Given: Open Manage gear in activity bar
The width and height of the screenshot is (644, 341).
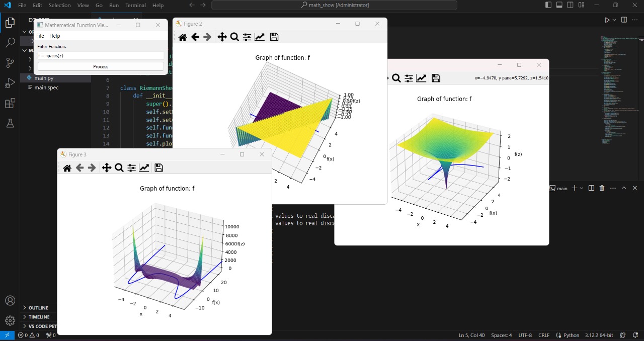Looking at the screenshot, I should click(x=10, y=320).
